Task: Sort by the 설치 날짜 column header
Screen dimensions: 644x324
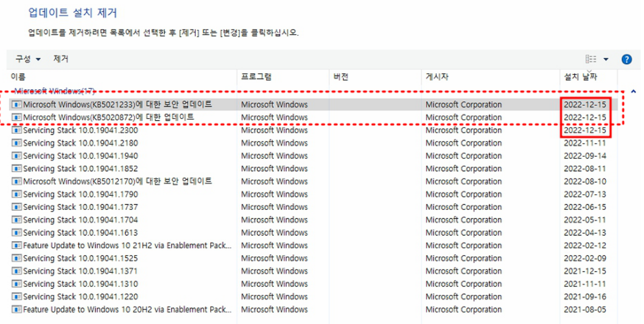Action: pos(580,77)
